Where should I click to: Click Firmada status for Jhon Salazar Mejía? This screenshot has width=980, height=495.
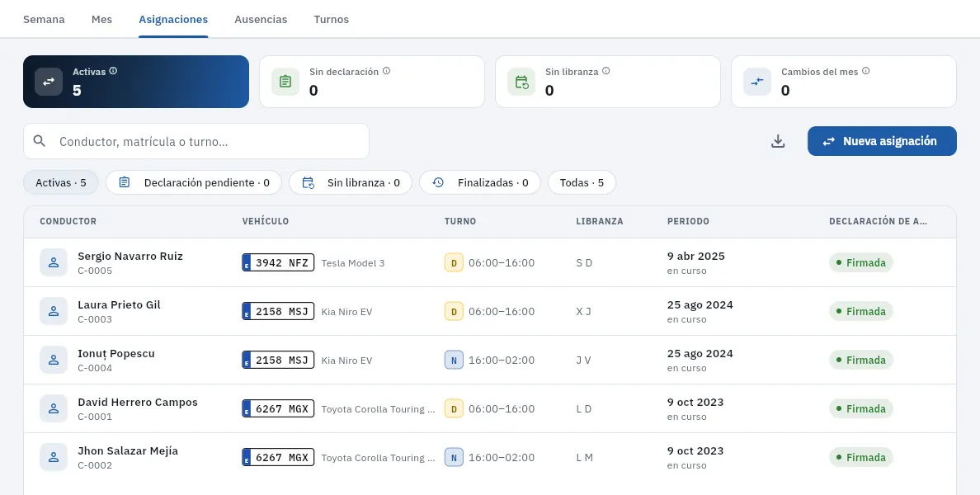[x=861, y=458]
